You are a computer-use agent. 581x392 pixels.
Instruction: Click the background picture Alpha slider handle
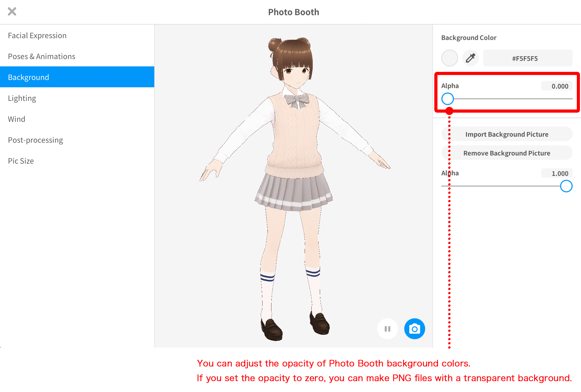click(x=566, y=186)
